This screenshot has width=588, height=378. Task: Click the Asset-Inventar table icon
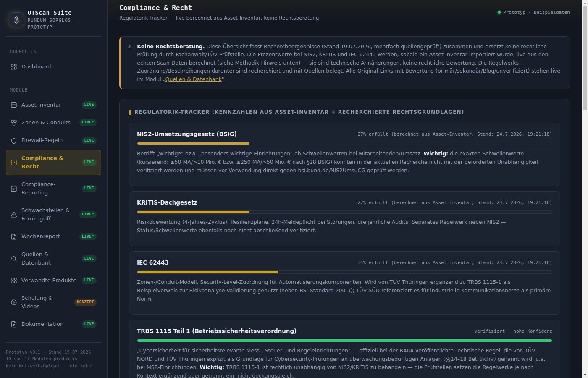[x=14, y=105]
